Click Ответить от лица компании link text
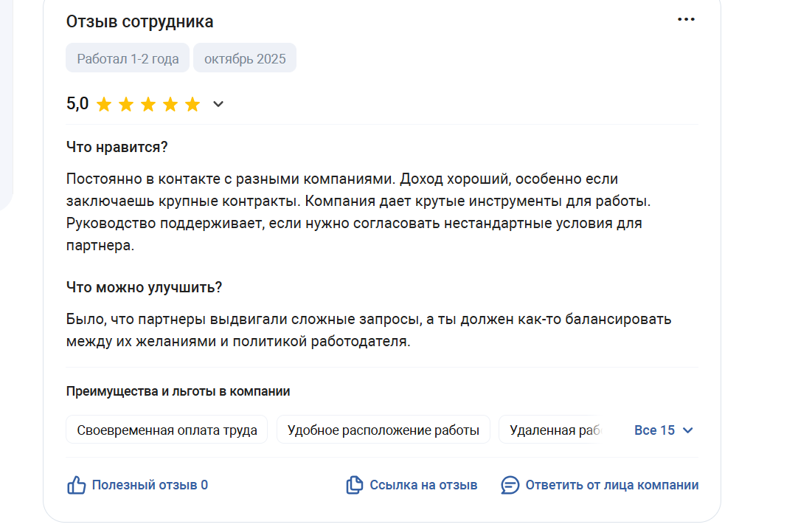Image resolution: width=812 pixels, height=530 pixels. point(611,485)
